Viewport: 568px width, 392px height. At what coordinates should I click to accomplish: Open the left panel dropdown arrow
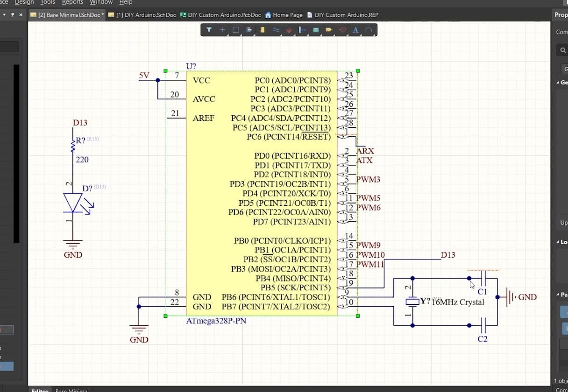coord(4,15)
